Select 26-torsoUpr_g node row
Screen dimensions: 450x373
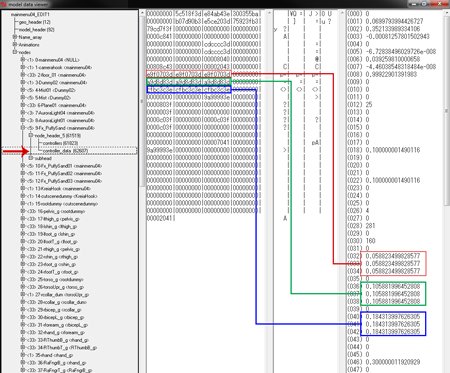tap(55, 287)
